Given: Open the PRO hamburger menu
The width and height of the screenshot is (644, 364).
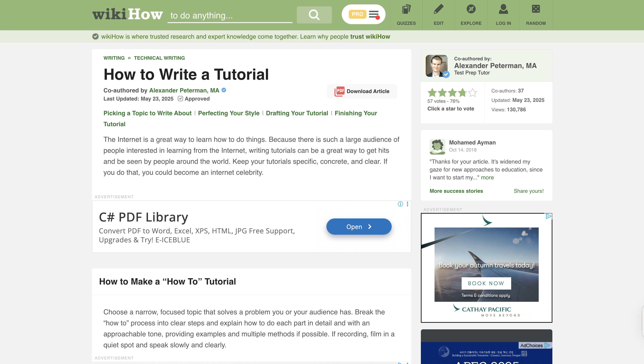Looking at the screenshot, I should tap(374, 14).
